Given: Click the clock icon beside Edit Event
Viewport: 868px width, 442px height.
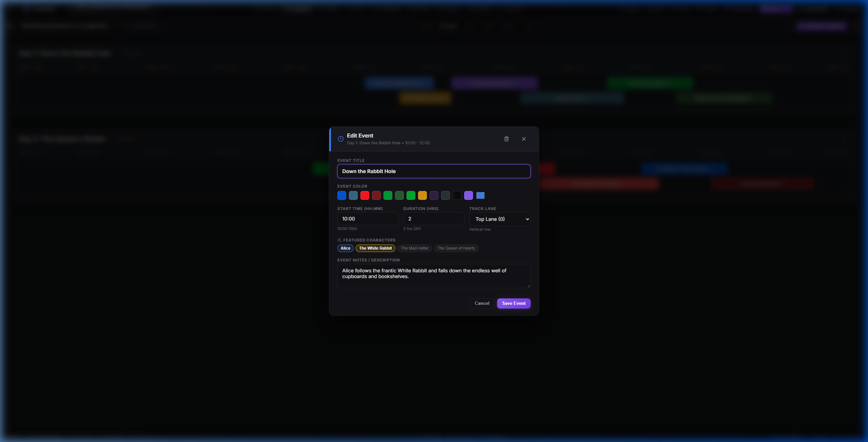Looking at the screenshot, I should click(x=340, y=139).
